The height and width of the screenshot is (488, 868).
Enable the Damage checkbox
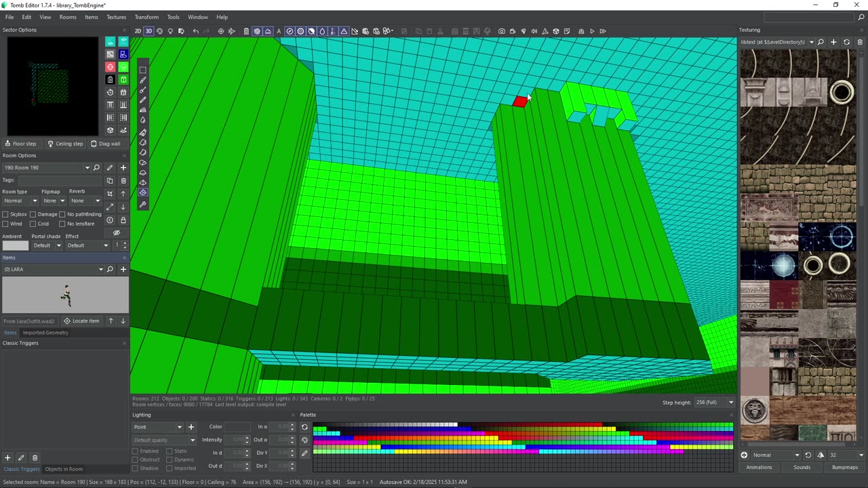(x=33, y=214)
